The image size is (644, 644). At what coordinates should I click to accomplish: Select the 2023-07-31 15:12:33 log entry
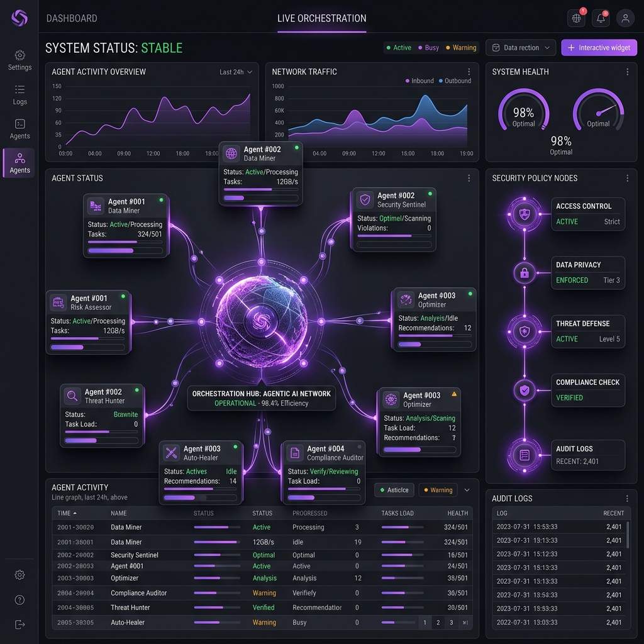pyautogui.click(x=558, y=553)
